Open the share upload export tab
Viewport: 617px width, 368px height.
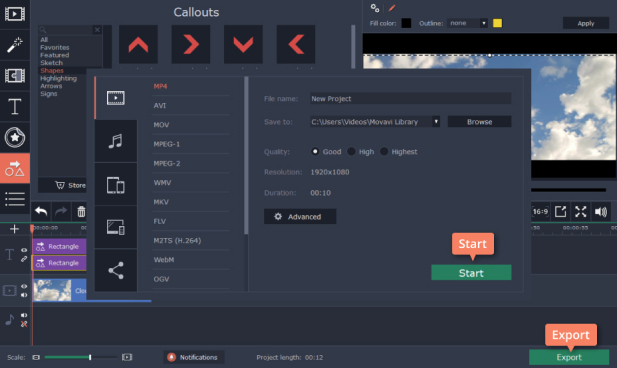pos(116,270)
